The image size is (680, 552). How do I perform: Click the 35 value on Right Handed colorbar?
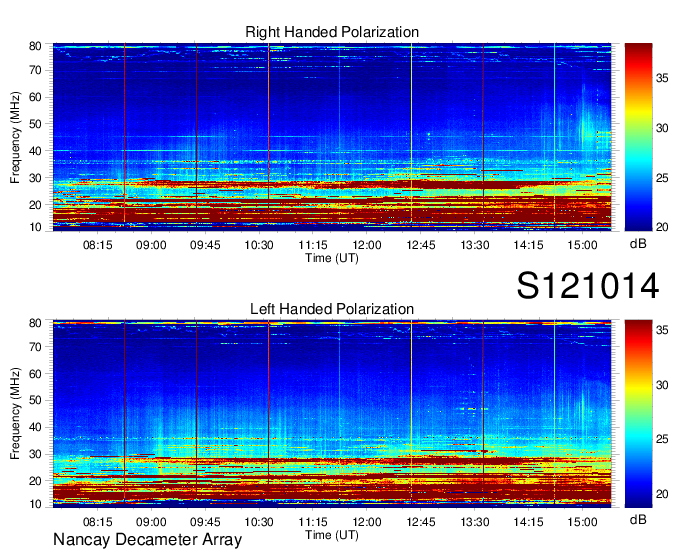pyautogui.click(x=662, y=78)
